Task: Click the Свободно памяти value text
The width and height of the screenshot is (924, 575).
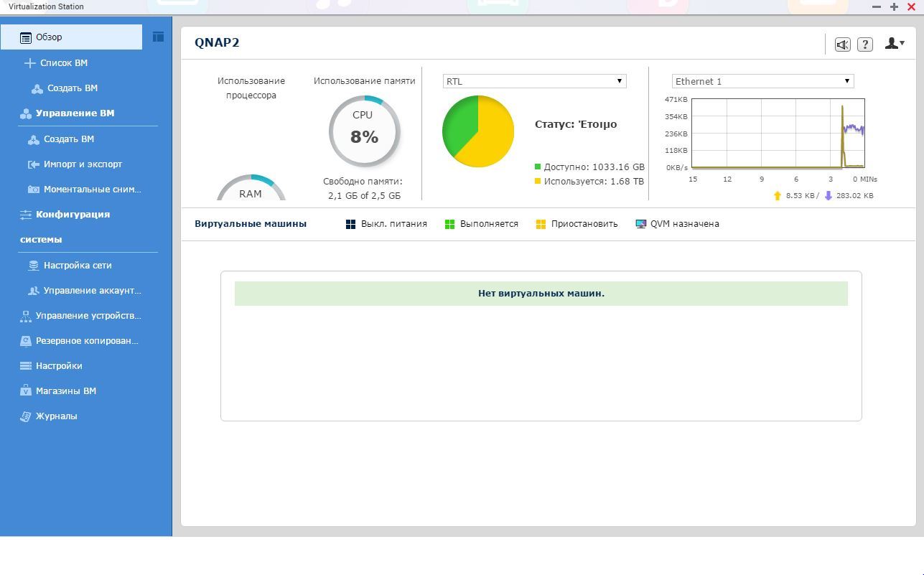Action: click(x=364, y=196)
